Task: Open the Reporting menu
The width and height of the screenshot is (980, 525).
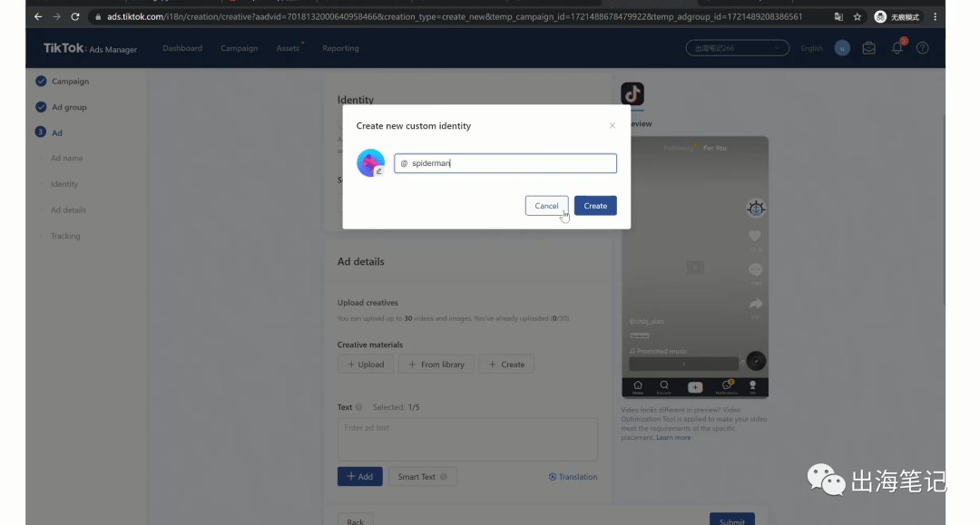Action: 340,48
